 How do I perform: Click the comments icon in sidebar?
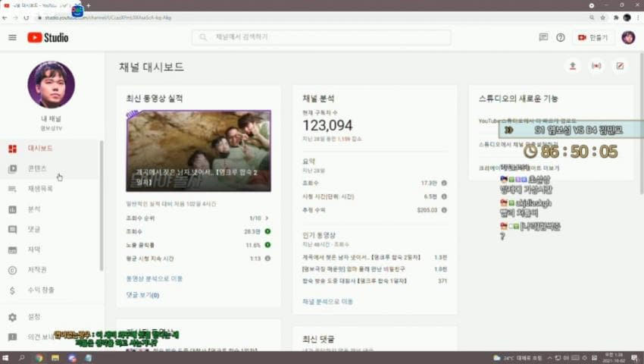[13, 230]
